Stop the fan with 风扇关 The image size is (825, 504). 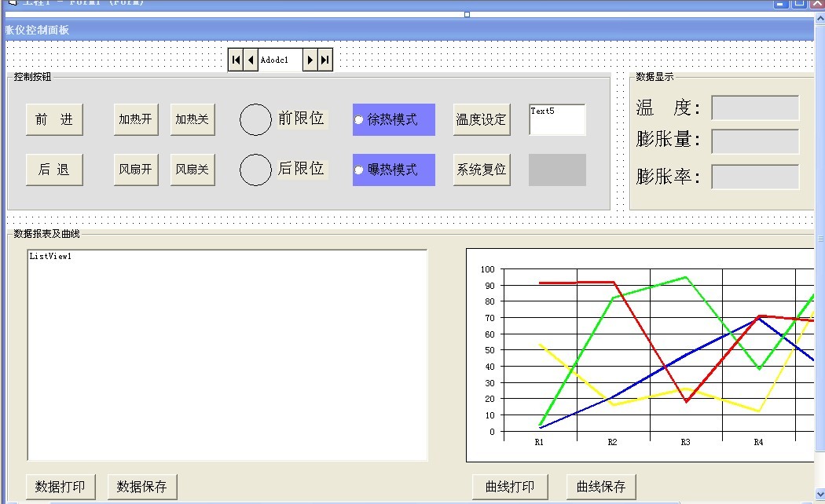(192, 169)
